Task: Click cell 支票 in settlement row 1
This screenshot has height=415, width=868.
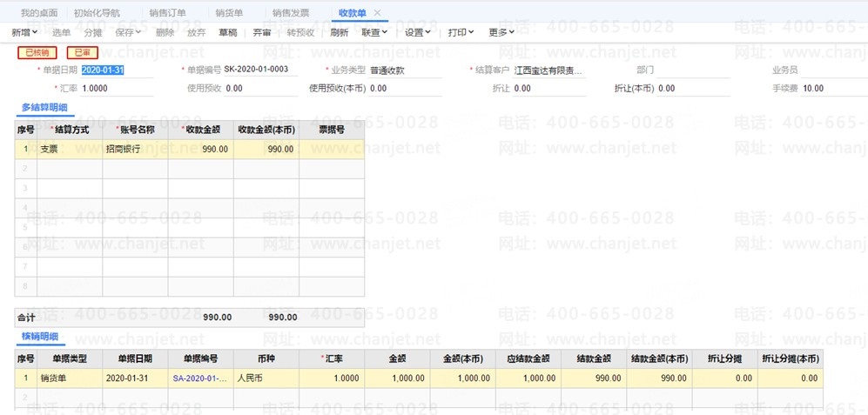Action: [x=70, y=150]
